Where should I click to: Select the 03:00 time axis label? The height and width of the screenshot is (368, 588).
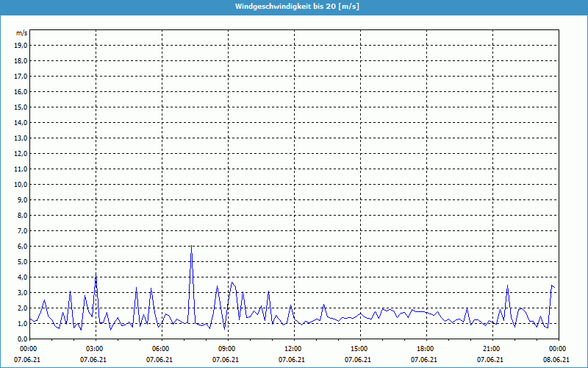coord(94,348)
